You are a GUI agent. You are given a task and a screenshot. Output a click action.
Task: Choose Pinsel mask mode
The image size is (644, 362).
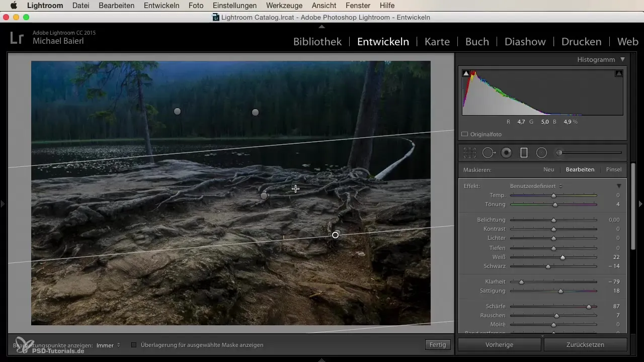[x=614, y=170]
